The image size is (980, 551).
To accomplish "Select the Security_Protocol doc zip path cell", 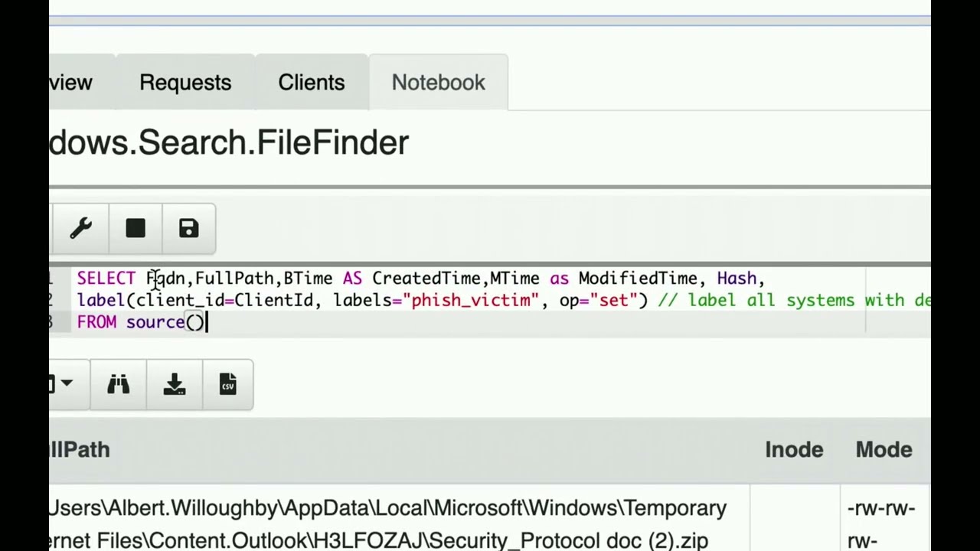I will pos(387,524).
